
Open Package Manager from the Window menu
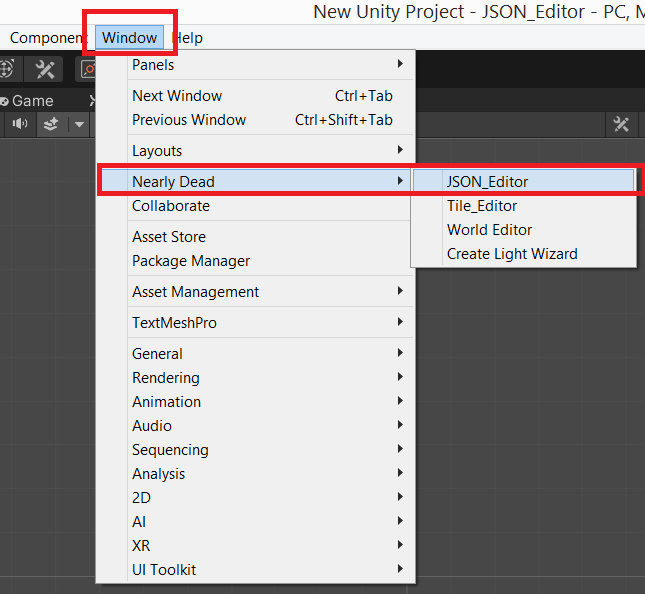pyautogui.click(x=191, y=261)
